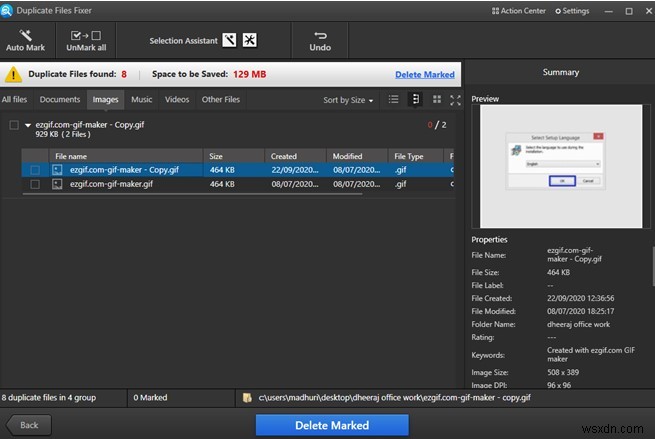
Task: Click Keywords value Created with ezgif.com GIF maker
Action: point(591,355)
